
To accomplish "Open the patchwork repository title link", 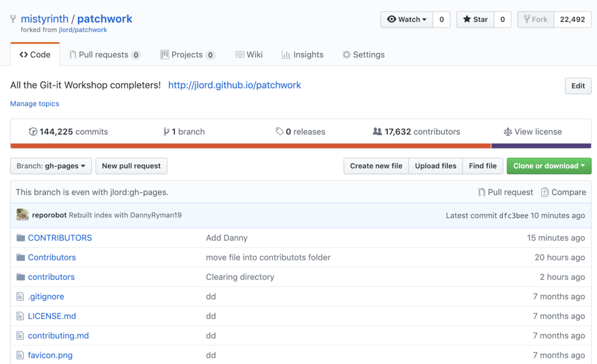I will coord(105,19).
